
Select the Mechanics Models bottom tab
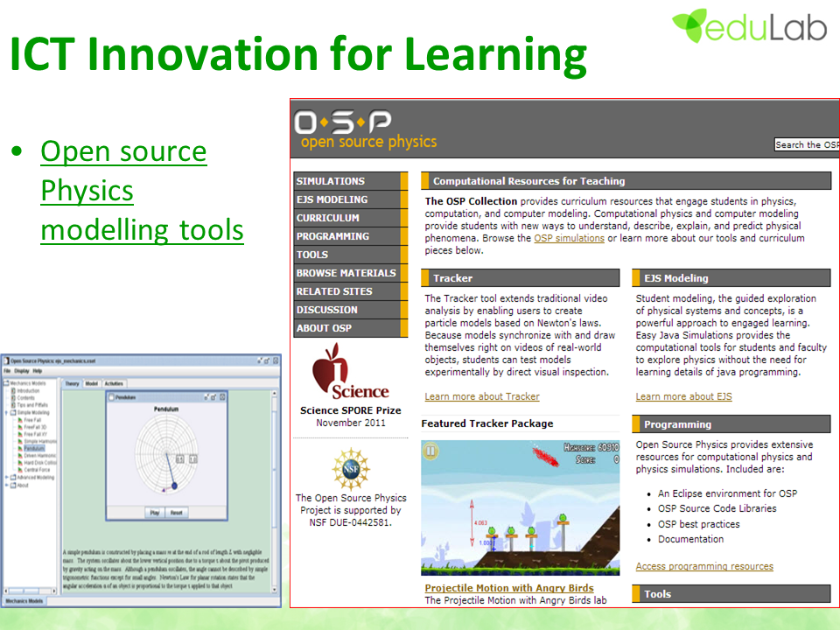pyautogui.click(x=24, y=601)
